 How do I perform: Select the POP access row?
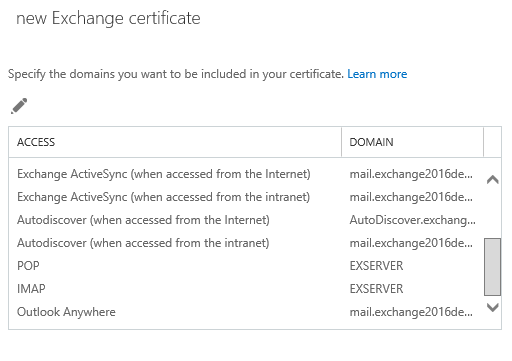(x=246, y=266)
